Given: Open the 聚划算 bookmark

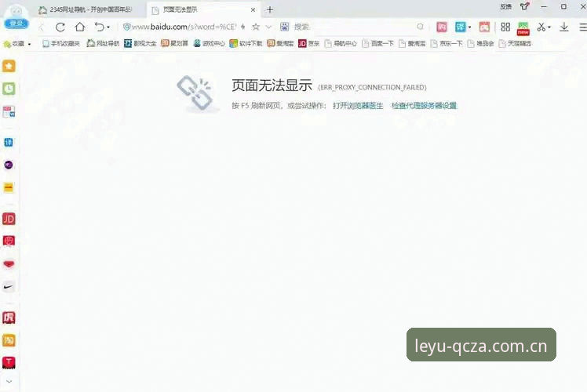Looking at the screenshot, I should 174,44.
